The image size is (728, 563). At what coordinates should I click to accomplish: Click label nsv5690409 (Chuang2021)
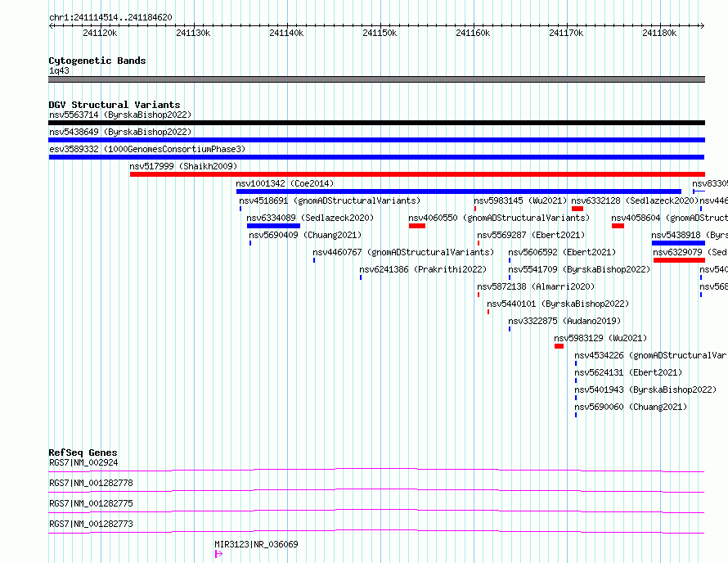[305, 235]
